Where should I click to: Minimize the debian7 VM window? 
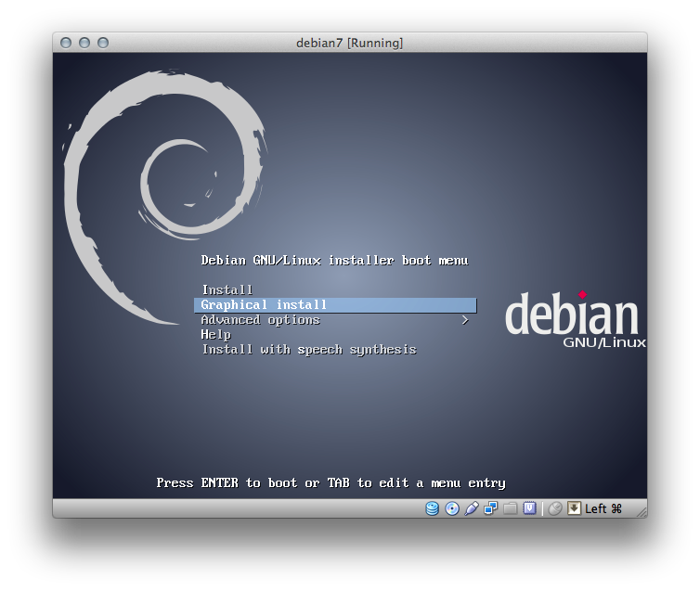84,43
